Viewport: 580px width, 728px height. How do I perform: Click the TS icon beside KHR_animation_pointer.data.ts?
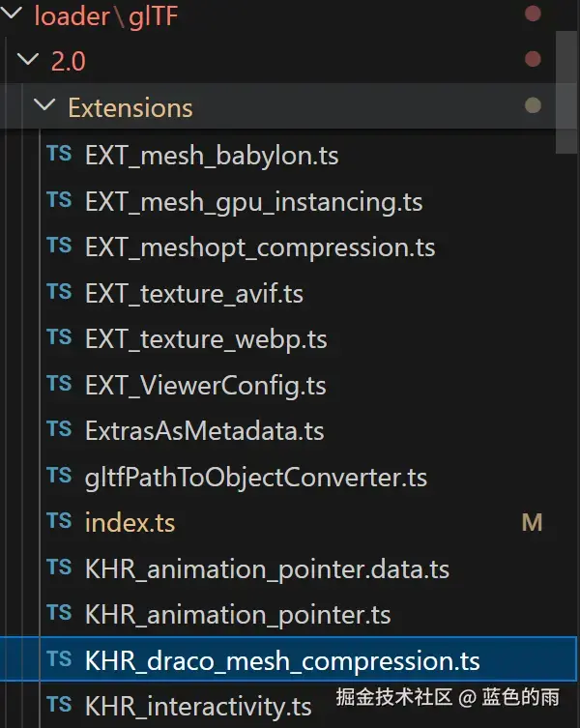[x=59, y=569]
